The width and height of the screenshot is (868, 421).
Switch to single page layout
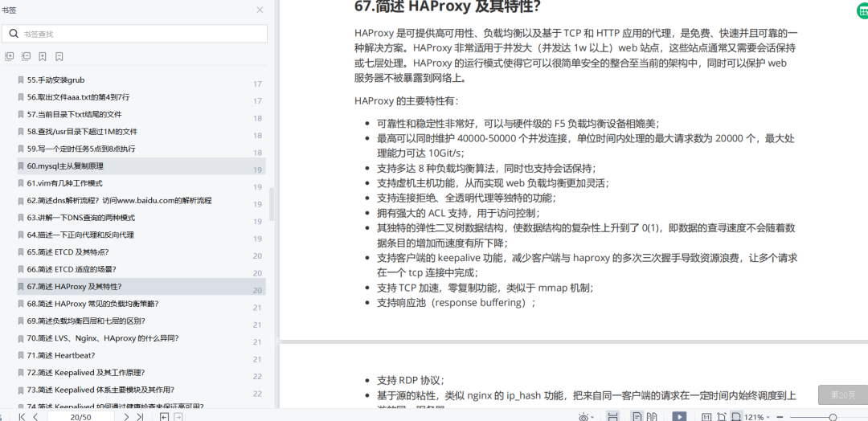(637, 416)
